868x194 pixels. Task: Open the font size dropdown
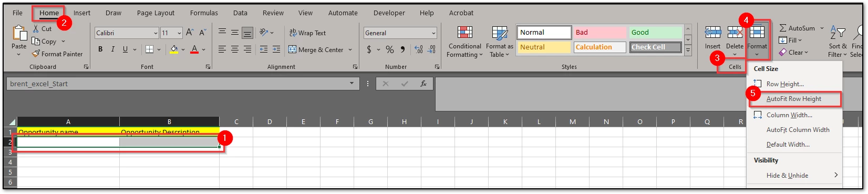(179, 33)
